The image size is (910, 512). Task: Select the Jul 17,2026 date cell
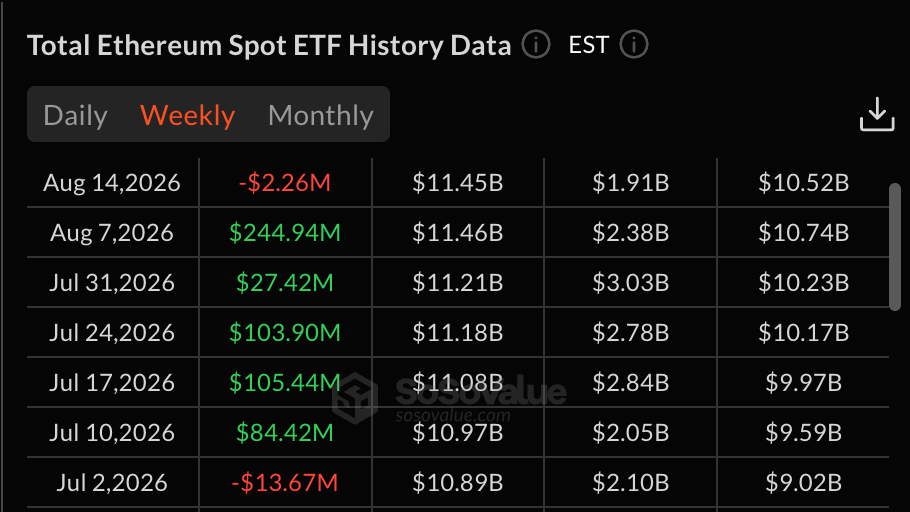[112, 383]
